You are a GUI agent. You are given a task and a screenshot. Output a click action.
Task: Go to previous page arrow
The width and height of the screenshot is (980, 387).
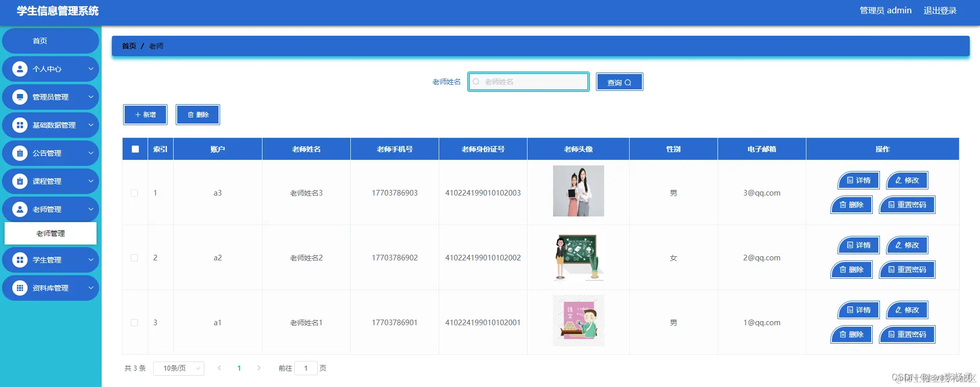click(x=220, y=368)
